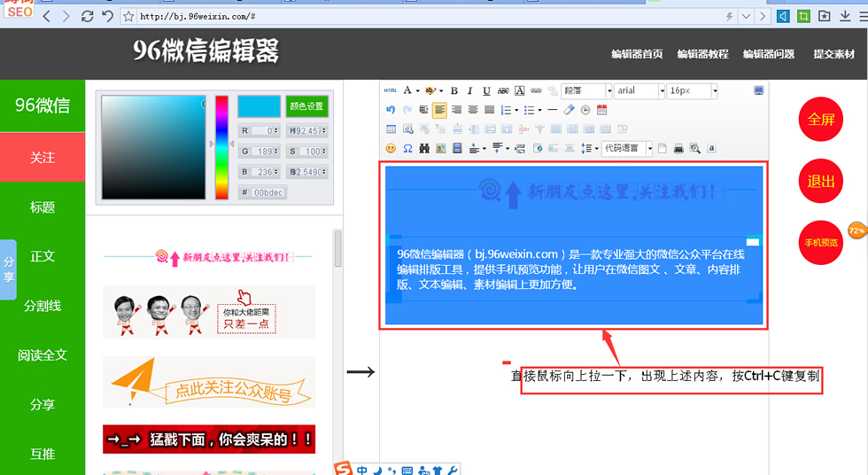Select the 正文 category in sidebar

tap(43, 256)
